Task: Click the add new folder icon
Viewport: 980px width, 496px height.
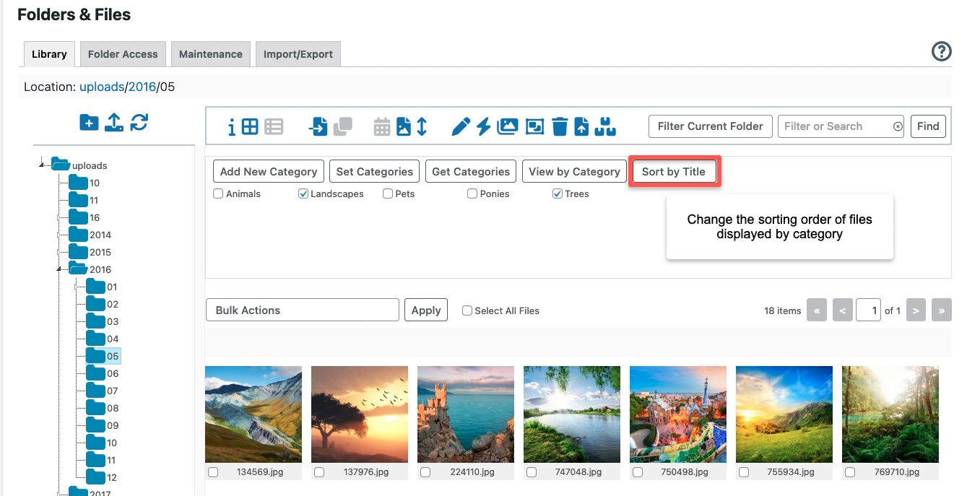Action: 89,123
